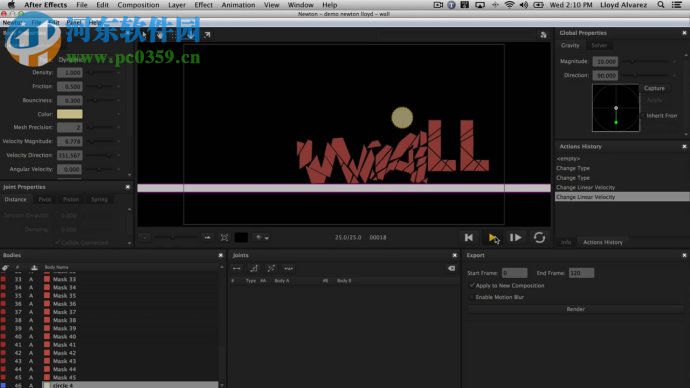Open the body Color swatch
The height and width of the screenshot is (388, 690).
pyautogui.click(x=70, y=114)
